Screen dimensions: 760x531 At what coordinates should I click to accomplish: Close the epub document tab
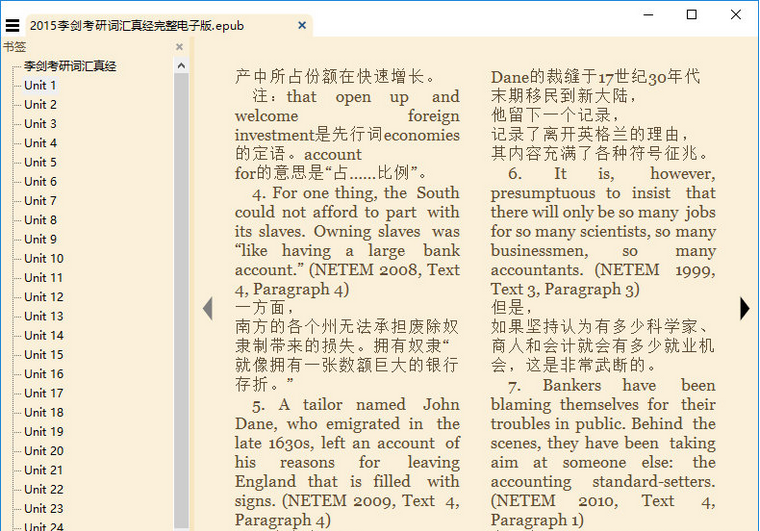[x=302, y=25]
